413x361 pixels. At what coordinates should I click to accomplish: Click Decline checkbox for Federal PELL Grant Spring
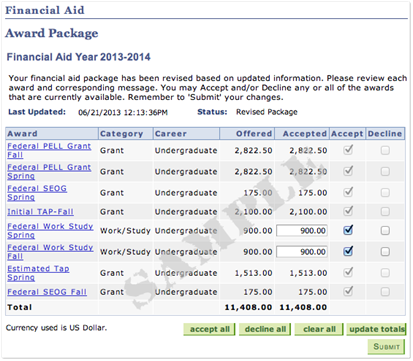click(x=385, y=171)
